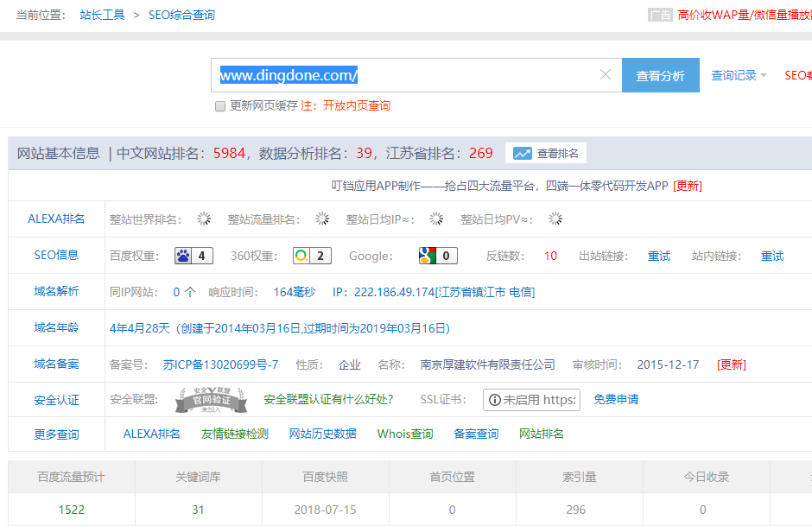Viewport: 812px width, 526px height.
Task: Click the 反链数 value 10
Action: coord(550,256)
